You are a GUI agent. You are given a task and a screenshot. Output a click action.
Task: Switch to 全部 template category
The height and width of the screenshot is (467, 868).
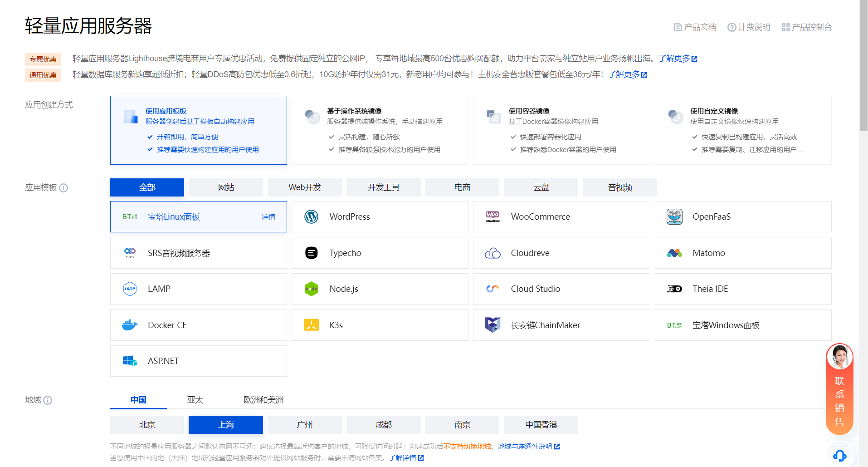coord(147,187)
